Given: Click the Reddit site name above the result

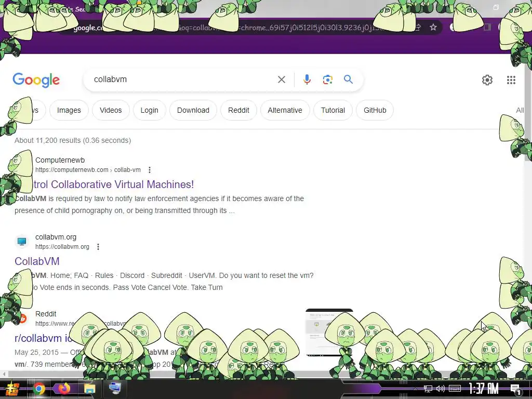Looking at the screenshot, I should pyautogui.click(x=46, y=314).
